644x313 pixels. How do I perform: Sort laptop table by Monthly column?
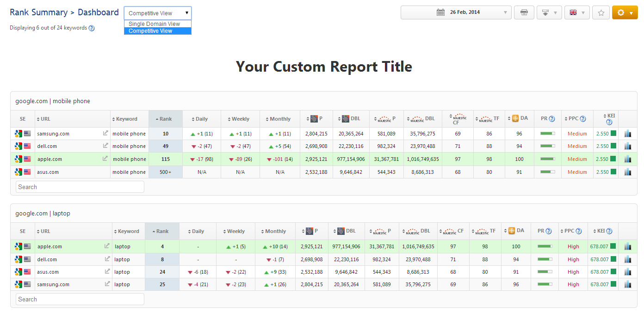click(x=275, y=232)
